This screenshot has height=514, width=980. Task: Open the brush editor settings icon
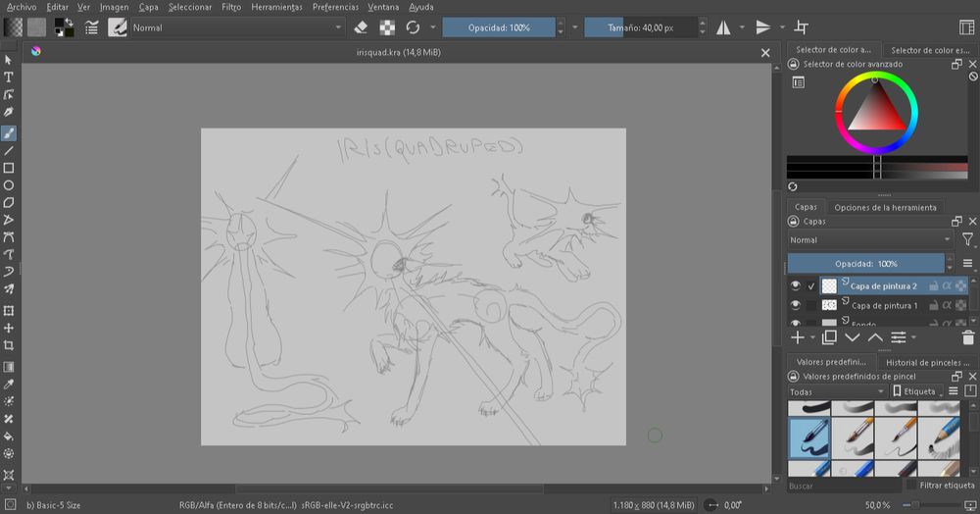click(91, 27)
